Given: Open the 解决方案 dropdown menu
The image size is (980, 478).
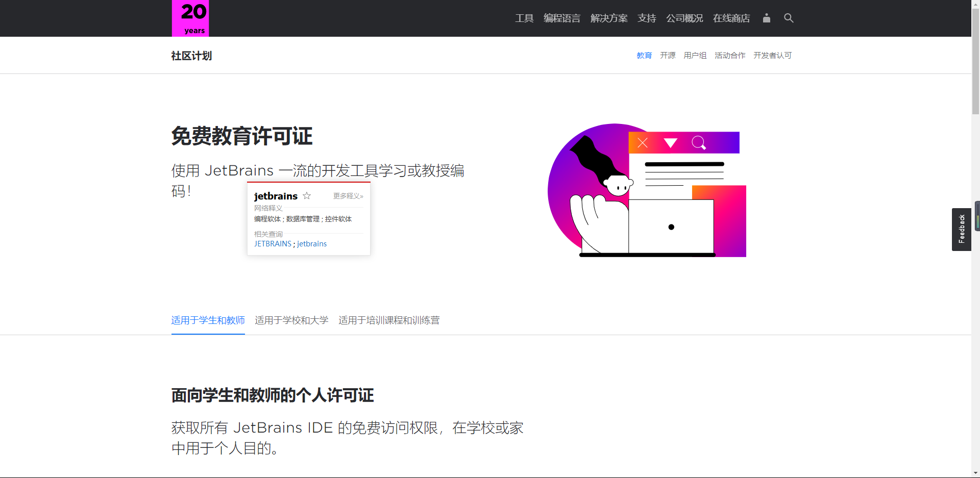Looking at the screenshot, I should pyautogui.click(x=608, y=18).
